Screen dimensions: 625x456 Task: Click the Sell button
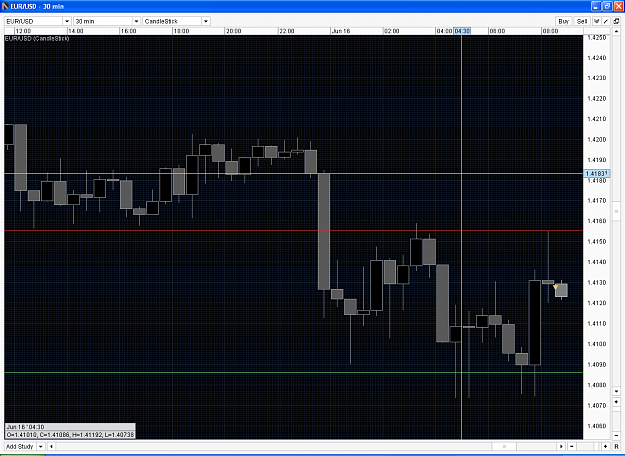[582, 21]
